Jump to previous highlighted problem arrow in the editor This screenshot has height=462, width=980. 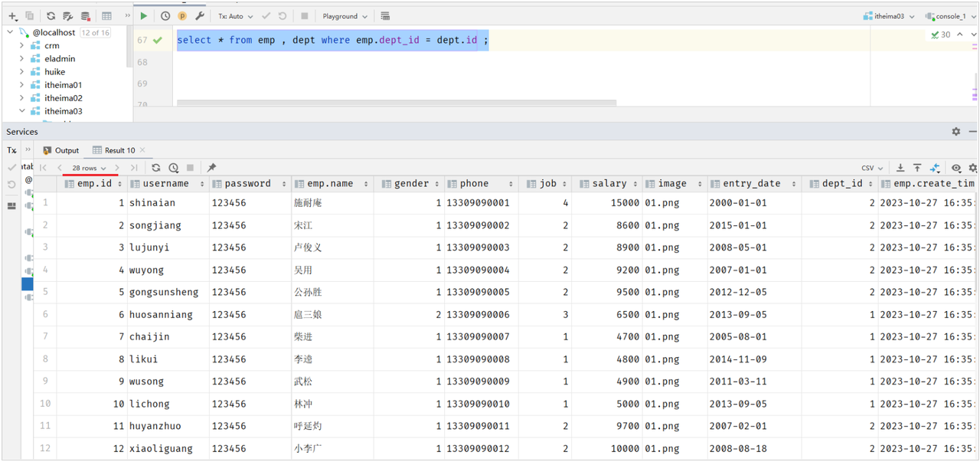tap(960, 34)
